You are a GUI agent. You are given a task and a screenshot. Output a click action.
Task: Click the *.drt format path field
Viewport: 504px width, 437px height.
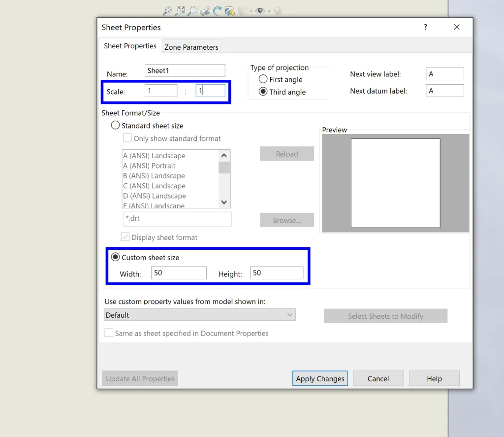tap(177, 219)
